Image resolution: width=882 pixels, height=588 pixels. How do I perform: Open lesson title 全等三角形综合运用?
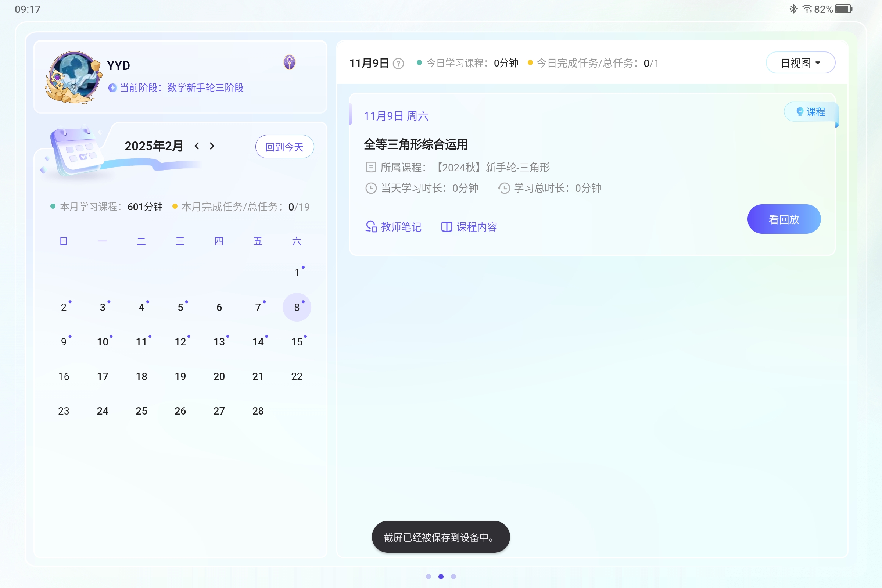pos(416,144)
